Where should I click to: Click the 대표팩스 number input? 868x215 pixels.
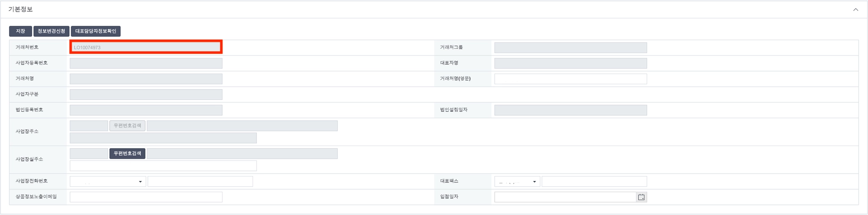click(594, 182)
